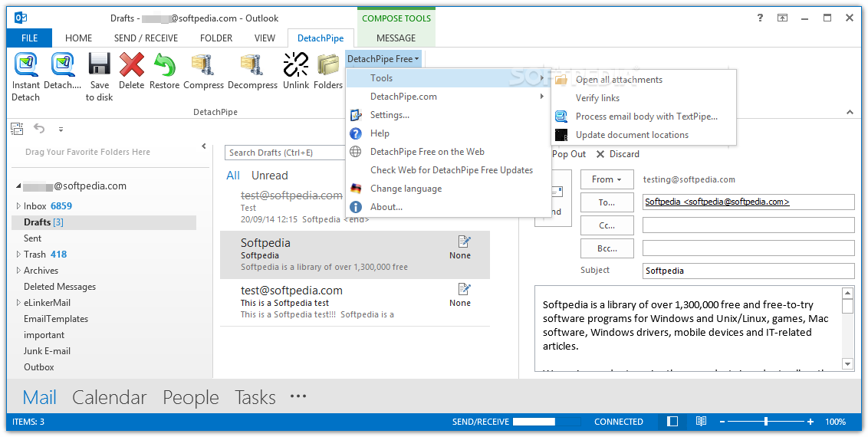Expand the Archives folder
868x437 pixels.
click(x=18, y=271)
